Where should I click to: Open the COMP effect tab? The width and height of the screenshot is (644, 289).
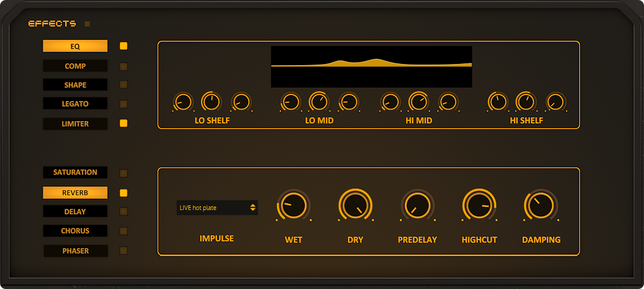pos(75,66)
